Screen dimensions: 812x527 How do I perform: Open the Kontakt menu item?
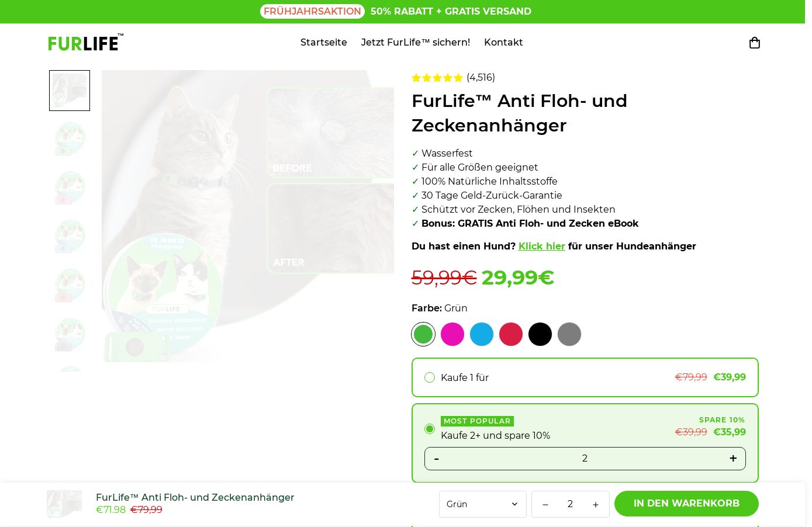503,42
